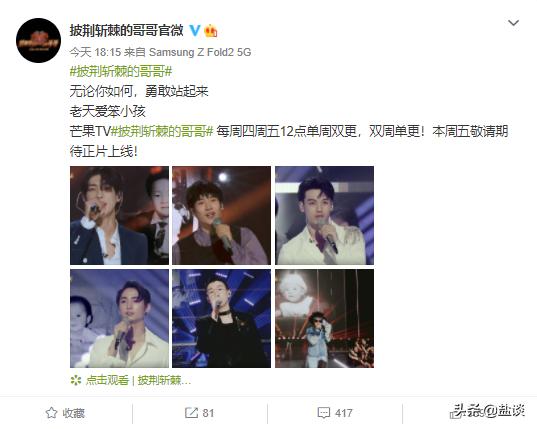Open the hashtag after 芒果TV text
537x429 pixels.
pyautogui.click(x=162, y=131)
